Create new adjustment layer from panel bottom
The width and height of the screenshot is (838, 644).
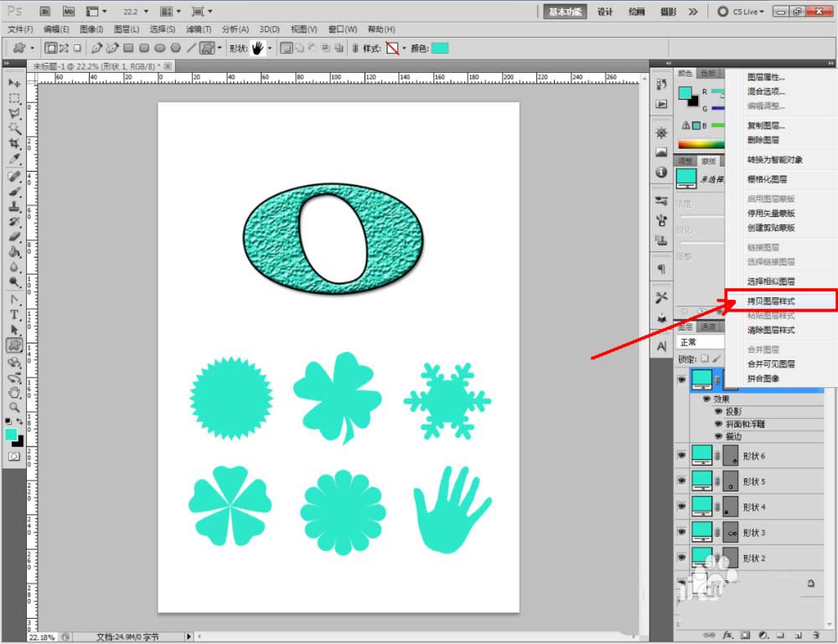pyautogui.click(x=763, y=635)
